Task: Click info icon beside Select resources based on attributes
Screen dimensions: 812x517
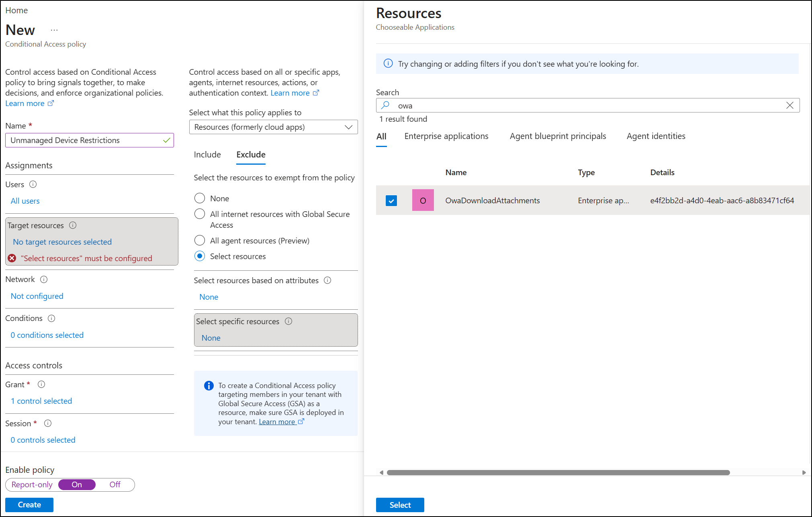Action: 327,280
